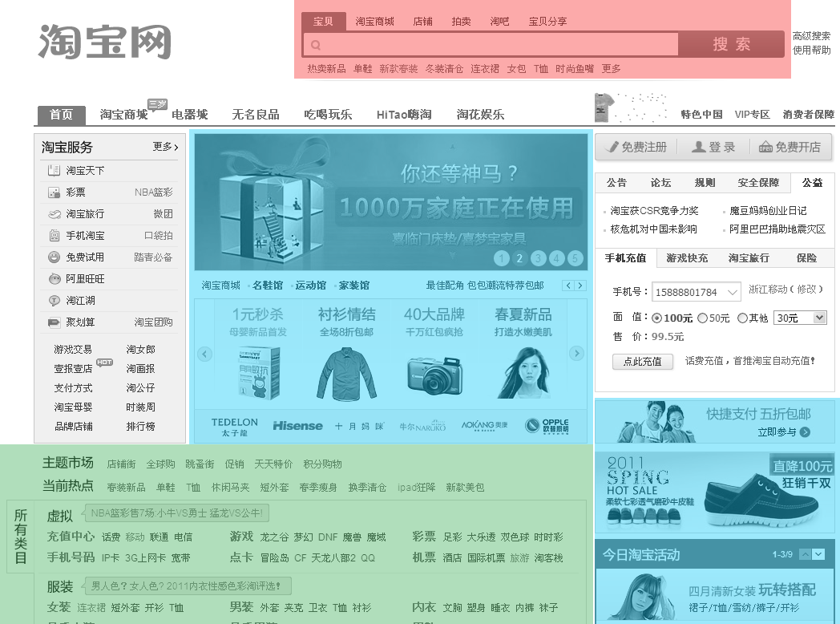Open the 40大品牌 camera thumbnail
This screenshot has height=624, width=840.
[x=434, y=375]
